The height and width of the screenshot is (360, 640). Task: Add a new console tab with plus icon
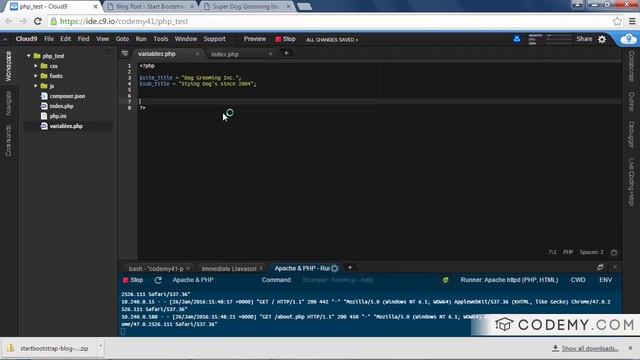click(x=350, y=268)
